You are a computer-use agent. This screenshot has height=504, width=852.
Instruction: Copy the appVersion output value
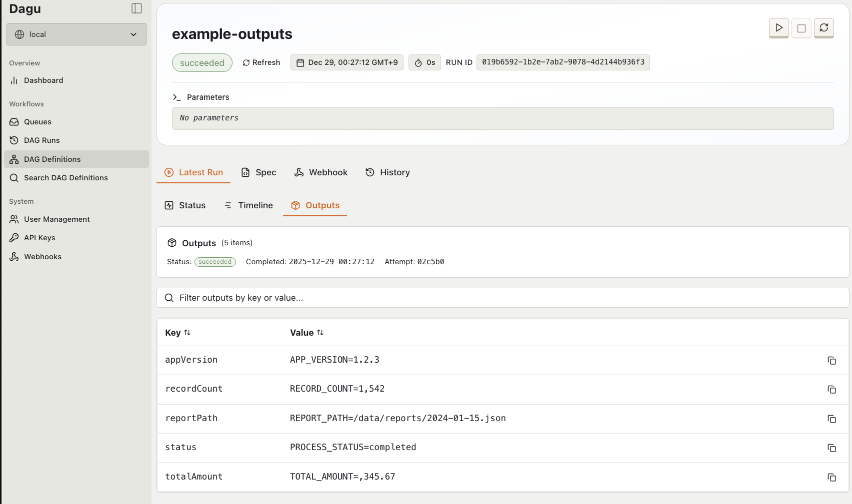(x=831, y=361)
